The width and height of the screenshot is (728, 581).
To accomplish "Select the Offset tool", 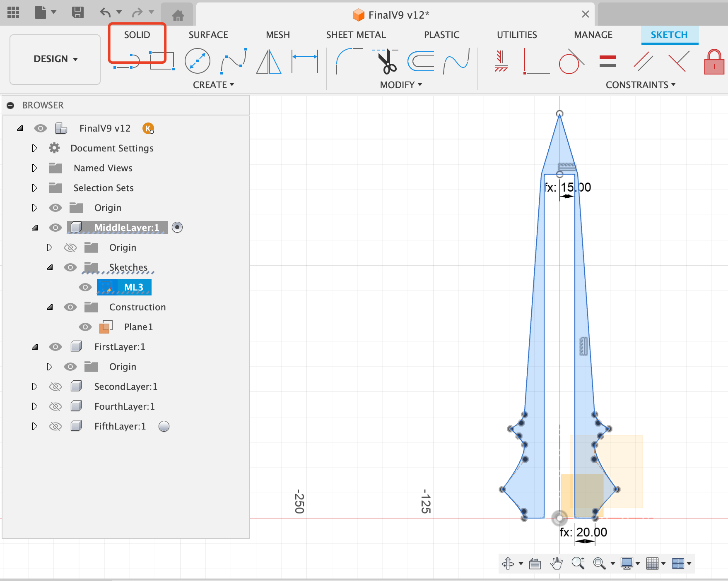I will [421, 61].
